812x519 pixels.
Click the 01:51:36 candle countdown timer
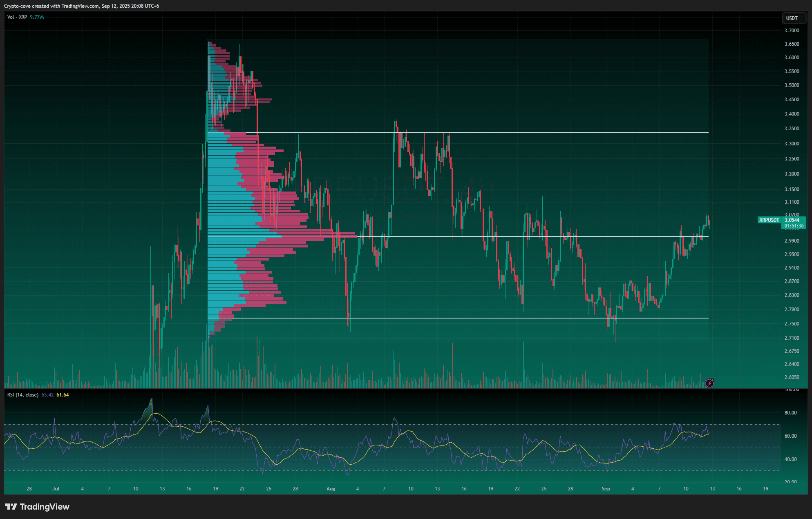[794, 226]
